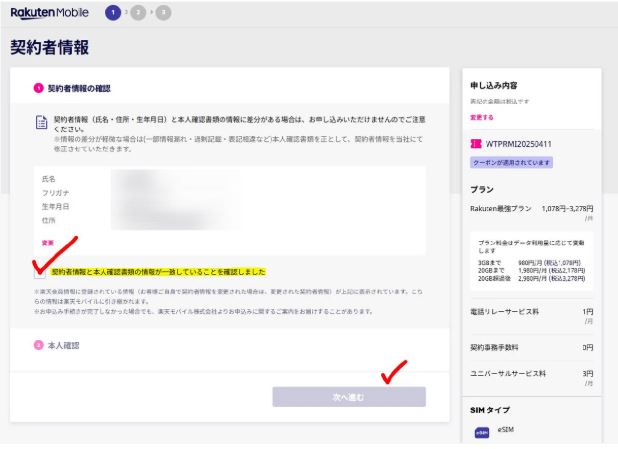Check the 契約者情報と本人確認書類の情報が一致 checkbox
618x449 pixels.
click(40, 273)
